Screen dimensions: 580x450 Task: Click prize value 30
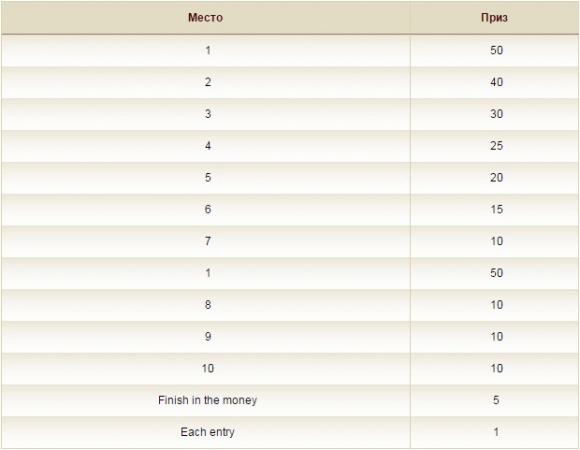coord(496,114)
